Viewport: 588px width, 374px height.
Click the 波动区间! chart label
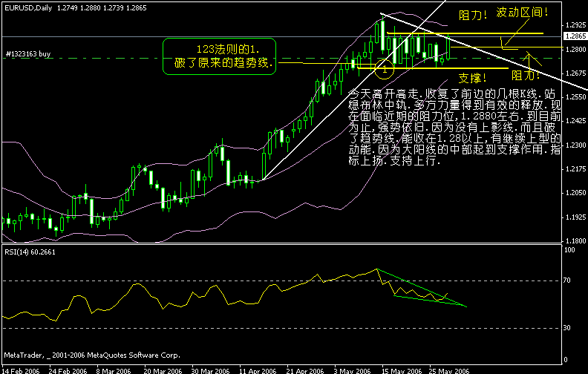(x=522, y=13)
